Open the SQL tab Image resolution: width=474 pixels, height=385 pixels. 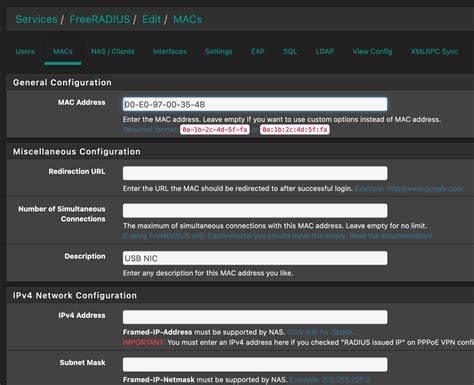290,51
